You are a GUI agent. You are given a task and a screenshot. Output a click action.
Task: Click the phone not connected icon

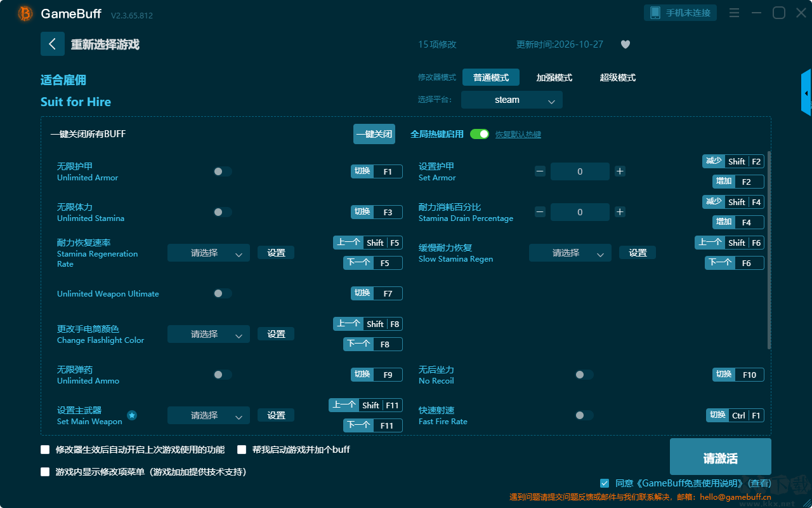(x=655, y=13)
